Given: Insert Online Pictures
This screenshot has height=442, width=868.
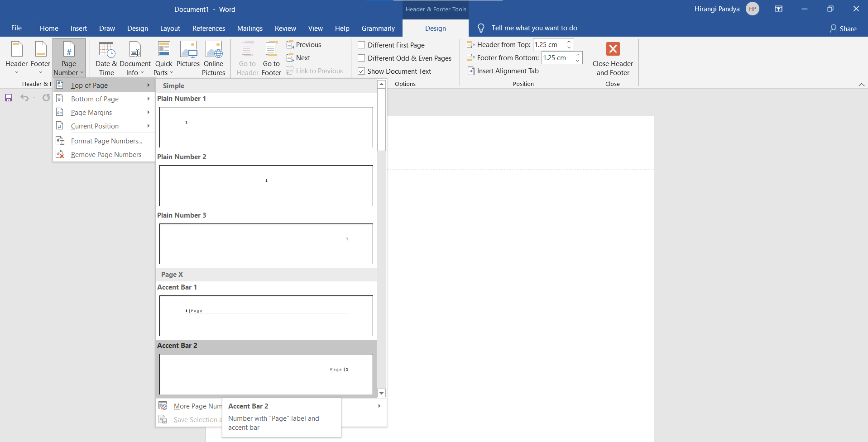Looking at the screenshot, I should pos(213,58).
